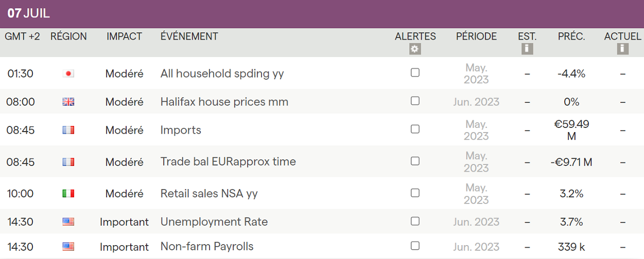The height and width of the screenshot is (259, 644).
Task: Click the French flag beside Imports
Action: 68,130
